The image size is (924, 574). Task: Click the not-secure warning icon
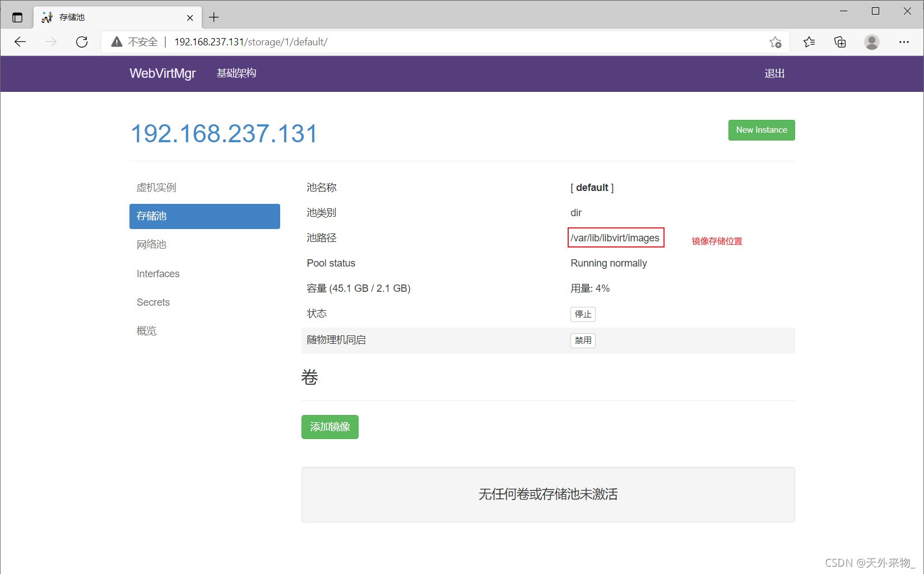point(117,42)
